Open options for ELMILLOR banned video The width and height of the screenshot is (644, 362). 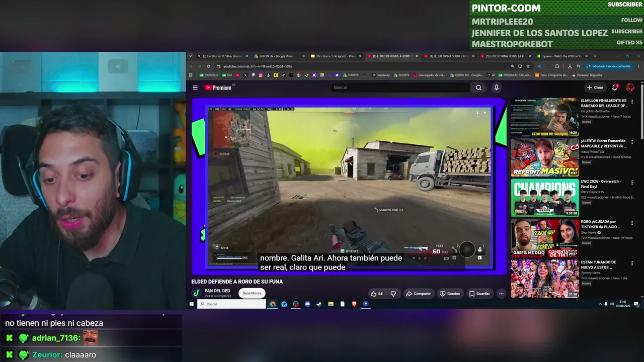[632, 102]
